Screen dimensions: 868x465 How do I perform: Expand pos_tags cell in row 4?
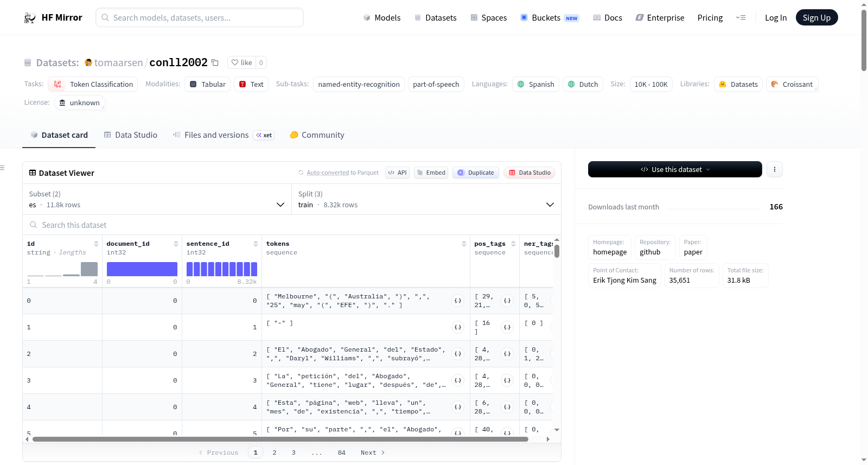point(507,407)
